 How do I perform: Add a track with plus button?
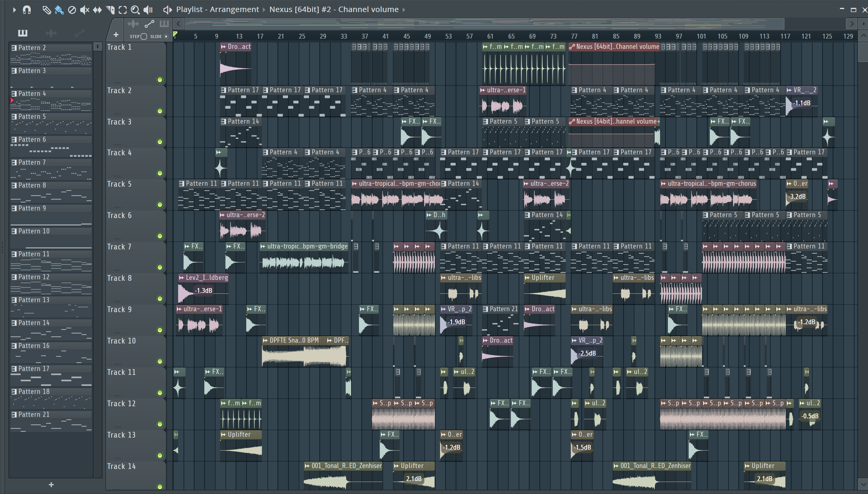[116, 35]
